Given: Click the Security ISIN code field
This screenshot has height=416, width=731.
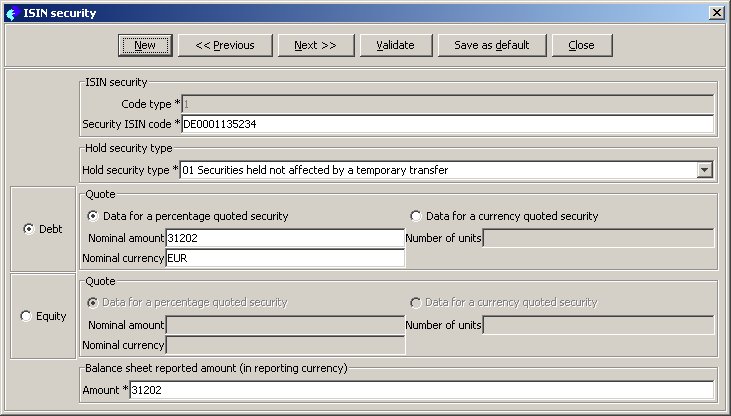Looking at the screenshot, I should pyautogui.click(x=447, y=124).
